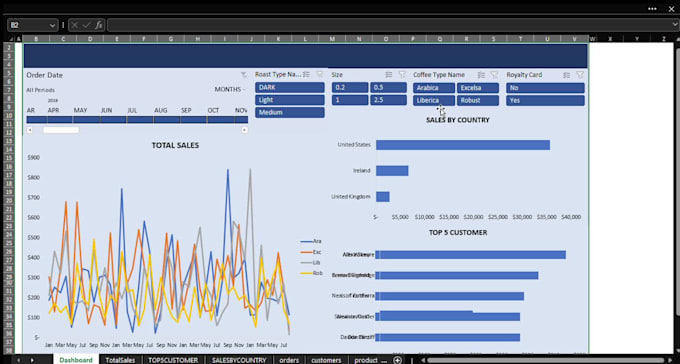Click into the formula bar input
The width and height of the screenshot is (680, 364).
coord(389,25)
